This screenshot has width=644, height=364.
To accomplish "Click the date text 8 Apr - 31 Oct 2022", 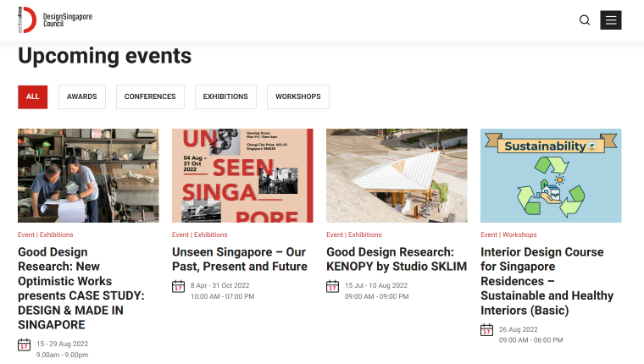I will pos(219,285).
